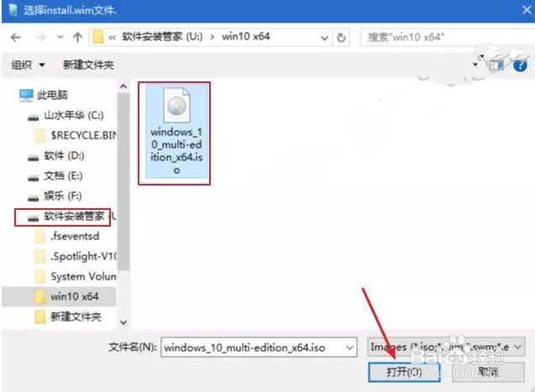Viewport: 535px width, 392px height.
Task: Select 软件 (D:) drive
Action: click(64, 156)
